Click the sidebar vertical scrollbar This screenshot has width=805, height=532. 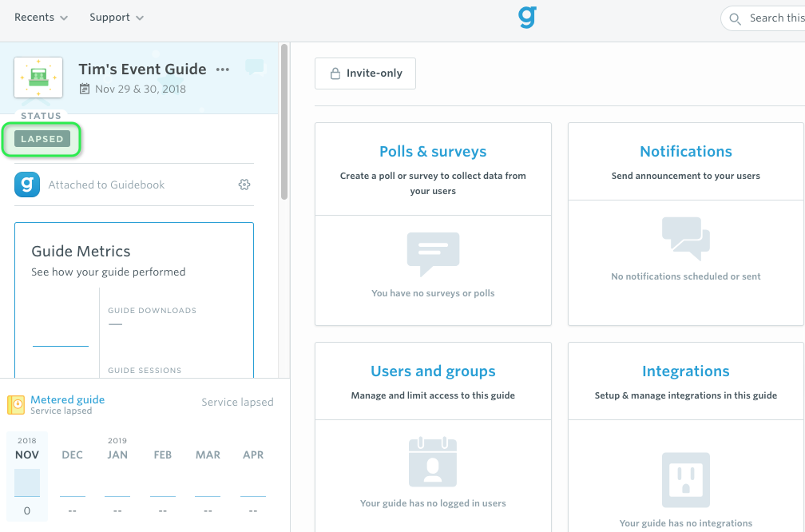(x=284, y=121)
